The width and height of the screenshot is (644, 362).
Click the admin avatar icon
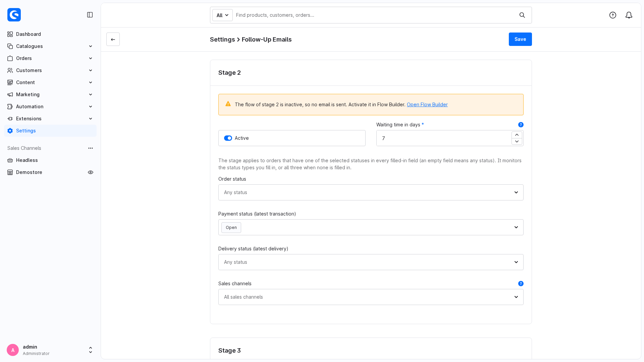pos(13,350)
